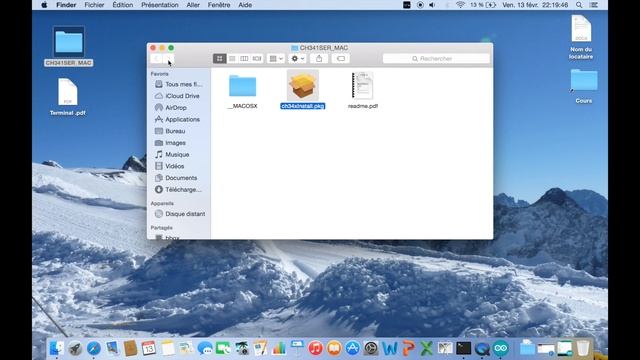This screenshot has width=640, height=360.
Task: Open the gear action menu
Action: [x=298, y=59]
